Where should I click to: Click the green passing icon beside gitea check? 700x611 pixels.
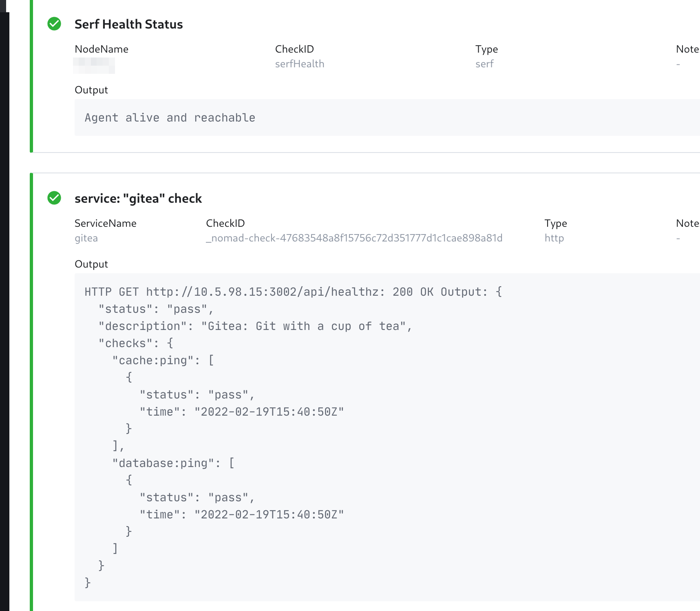54,198
